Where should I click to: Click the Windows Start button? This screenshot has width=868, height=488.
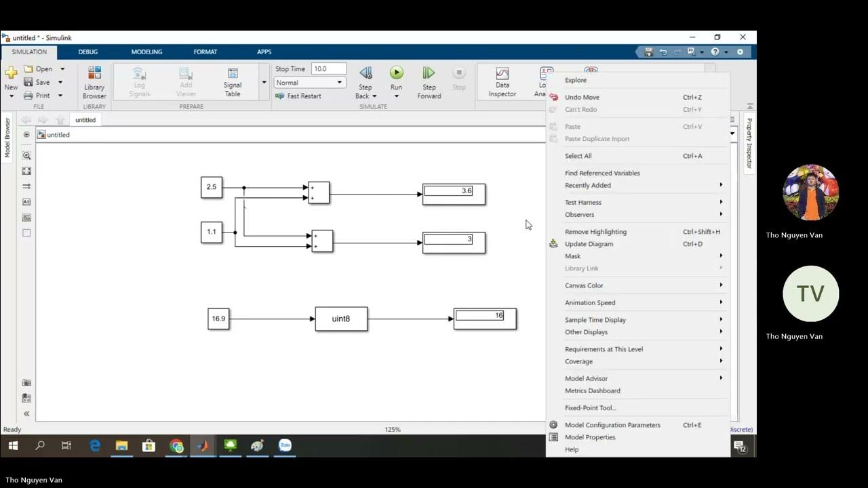13,445
